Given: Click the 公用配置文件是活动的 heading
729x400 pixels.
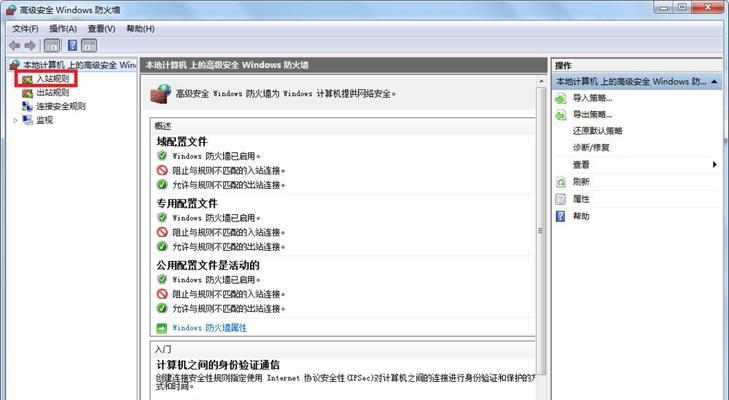Looking at the screenshot, I should tap(208, 266).
